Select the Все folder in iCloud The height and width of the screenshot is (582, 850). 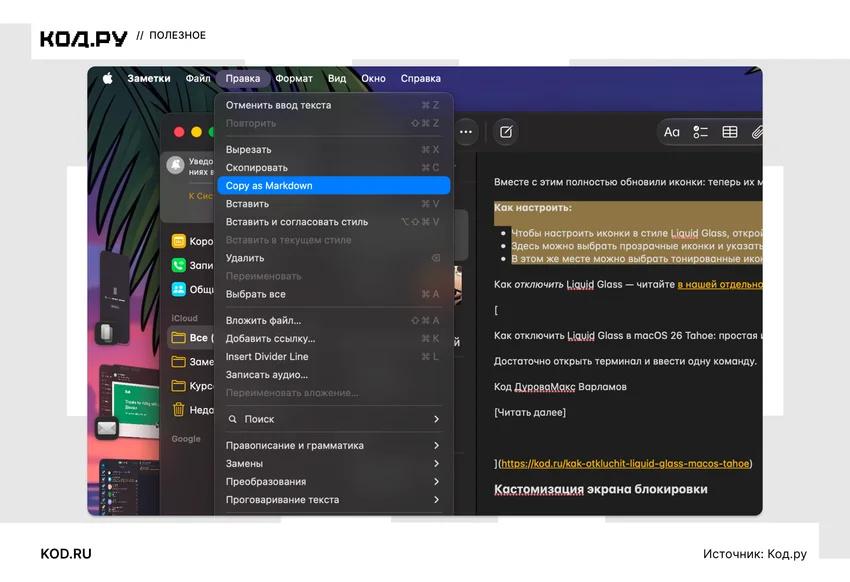pos(191,338)
